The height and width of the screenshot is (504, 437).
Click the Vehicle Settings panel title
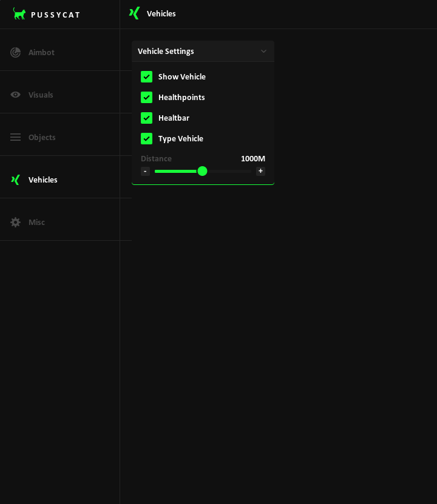166,51
